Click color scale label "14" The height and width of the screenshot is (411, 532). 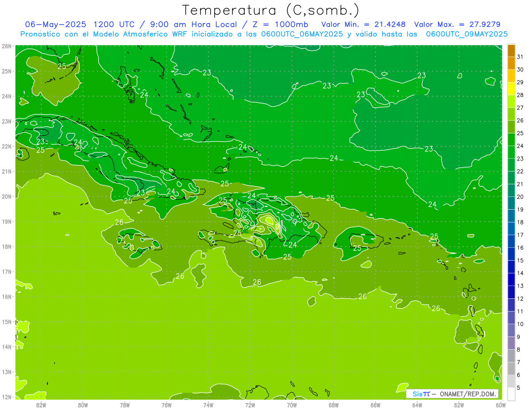520,273
